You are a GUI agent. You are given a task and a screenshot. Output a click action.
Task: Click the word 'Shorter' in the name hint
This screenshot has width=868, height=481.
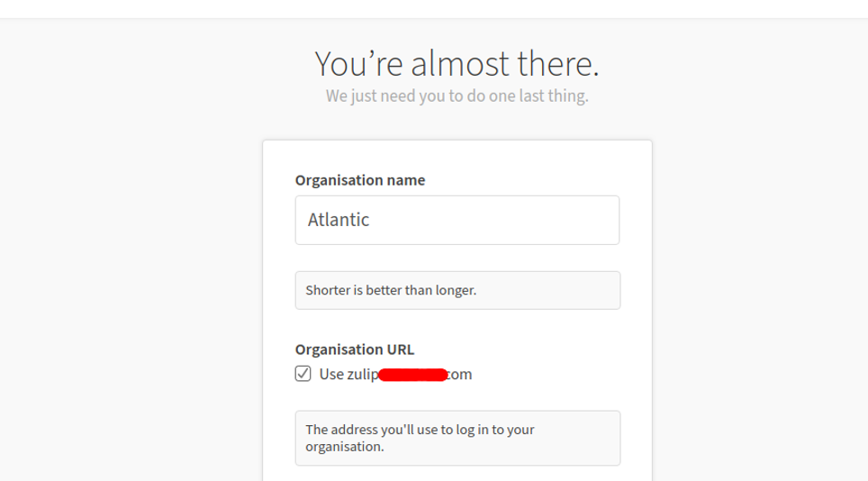(328, 290)
